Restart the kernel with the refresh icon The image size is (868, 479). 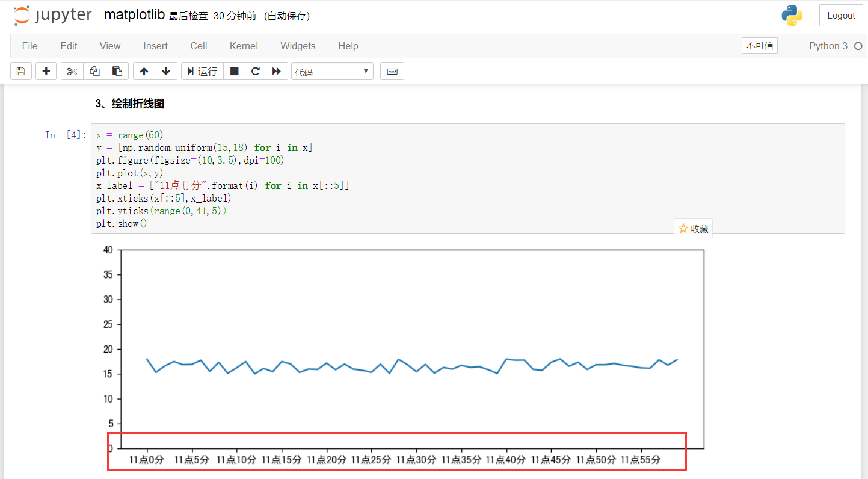click(255, 70)
